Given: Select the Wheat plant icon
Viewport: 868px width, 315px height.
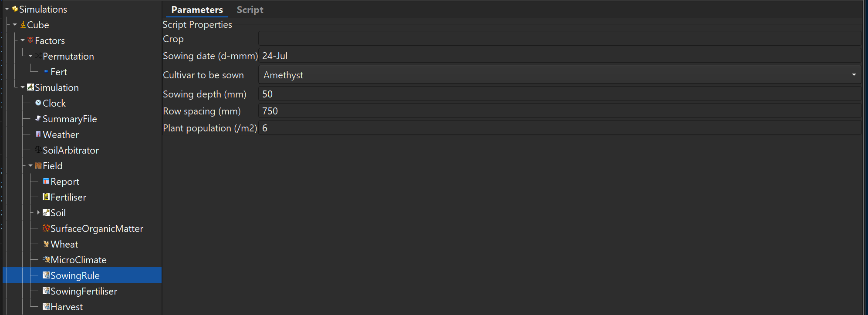Looking at the screenshot, I should 46,244.
